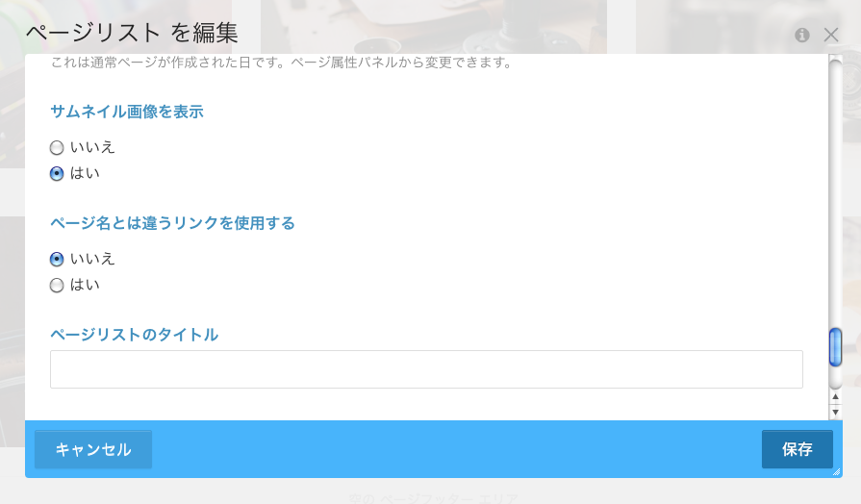Image resolution: width=861 pixels, height=504 pixels.
Task: Click the scrollbar down arrow
Action: (x=835, y=413)
